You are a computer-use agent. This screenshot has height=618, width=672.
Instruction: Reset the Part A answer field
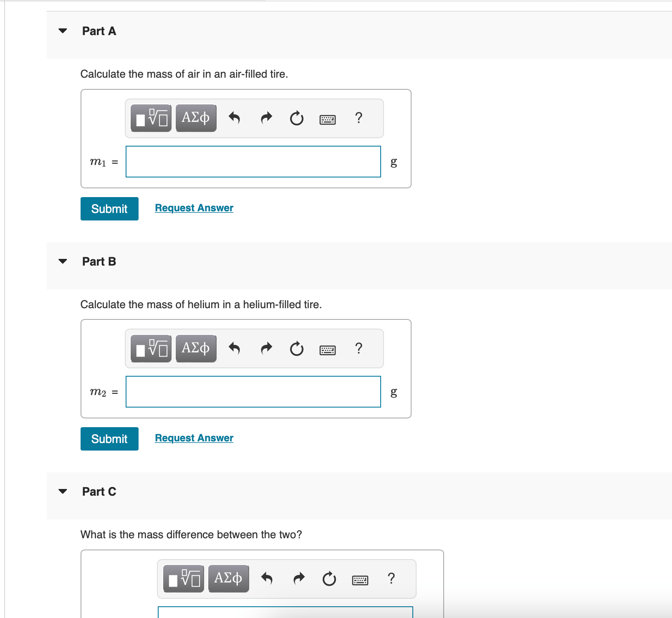click(297, 119)
